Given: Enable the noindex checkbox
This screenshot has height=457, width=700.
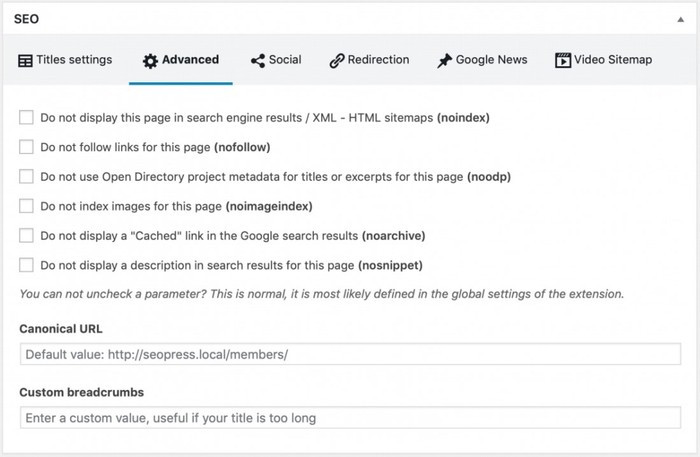Looking at the screenshot, I should (x=26, y=118).
